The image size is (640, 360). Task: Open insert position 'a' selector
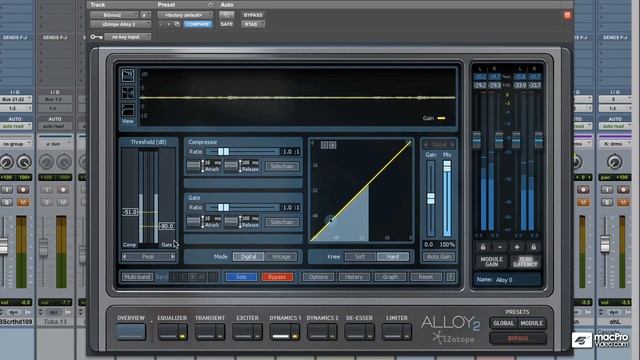click(145, 15)
